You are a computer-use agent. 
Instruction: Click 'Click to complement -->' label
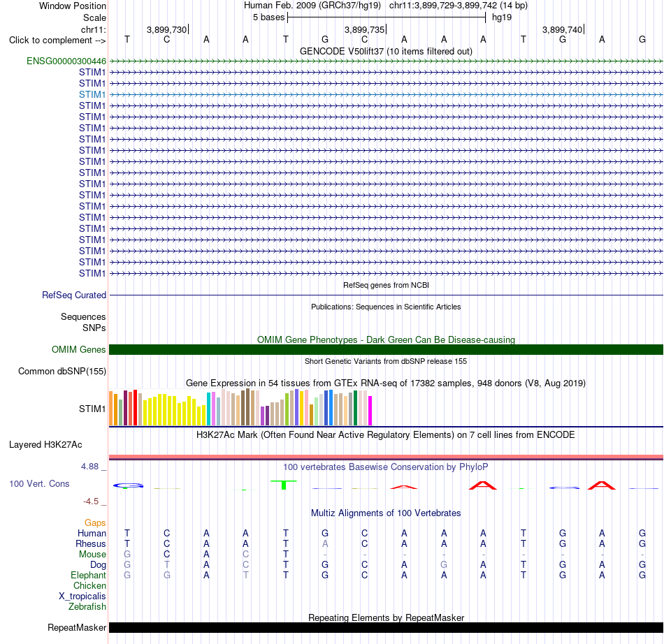[57, 41]
